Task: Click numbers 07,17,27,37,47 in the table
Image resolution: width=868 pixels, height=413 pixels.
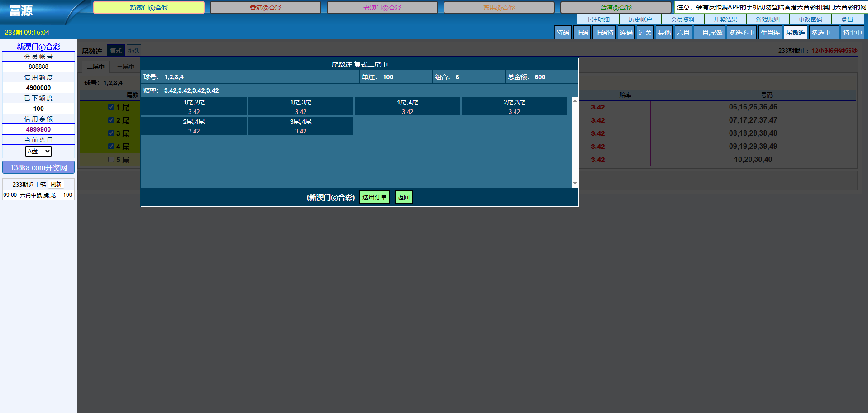Action: pyautogui.click(x=753, y=120)
